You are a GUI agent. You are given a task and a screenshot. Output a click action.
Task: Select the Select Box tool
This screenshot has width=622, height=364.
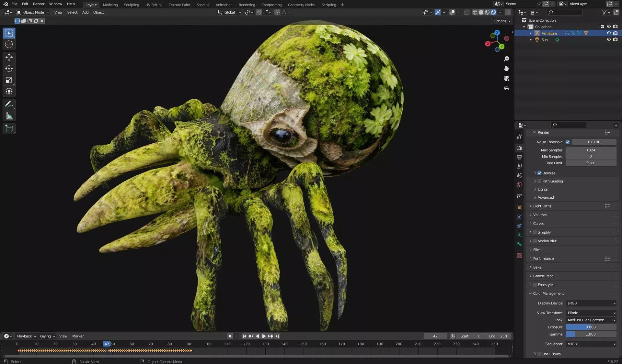pos(9,33)
